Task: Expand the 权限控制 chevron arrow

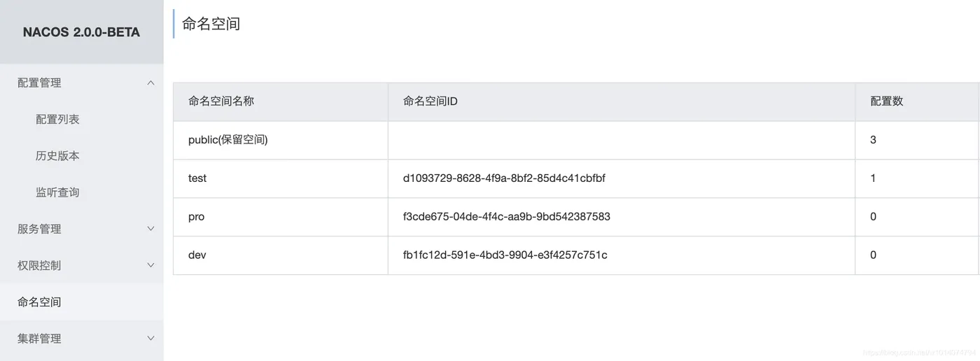Action: pyautogui.click(x=150, y=265)
